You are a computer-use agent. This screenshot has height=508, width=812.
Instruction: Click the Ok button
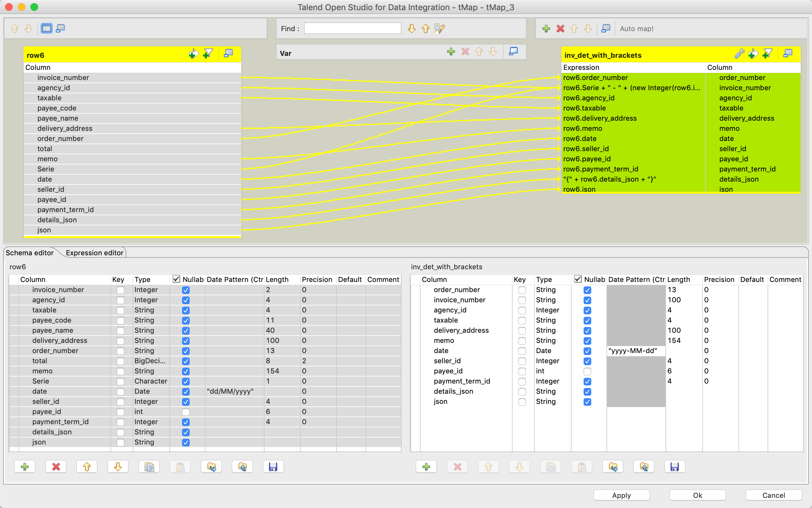click(x=697, y=495)
